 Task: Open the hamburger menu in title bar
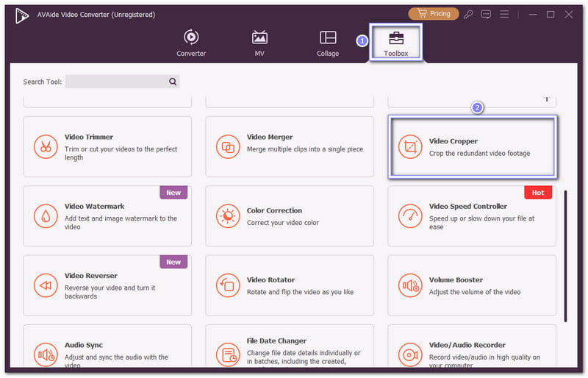coord(504,14)
